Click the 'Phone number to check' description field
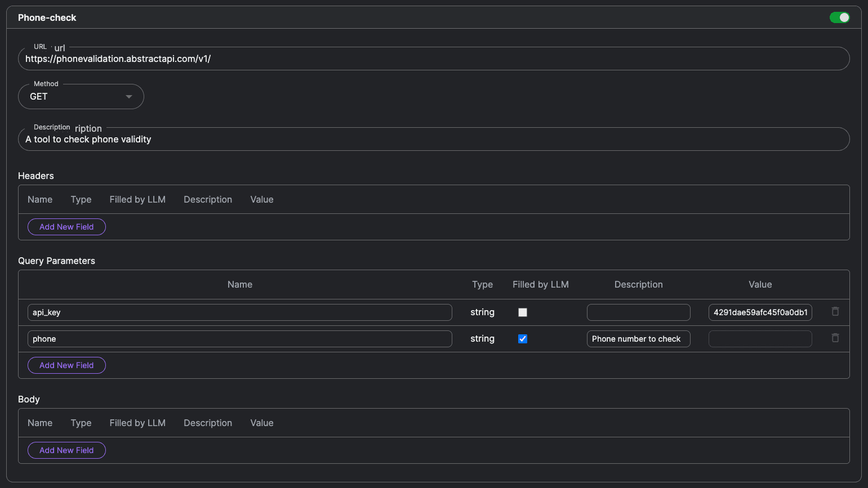This screenshot has height=488, width=868. (638, 338)
